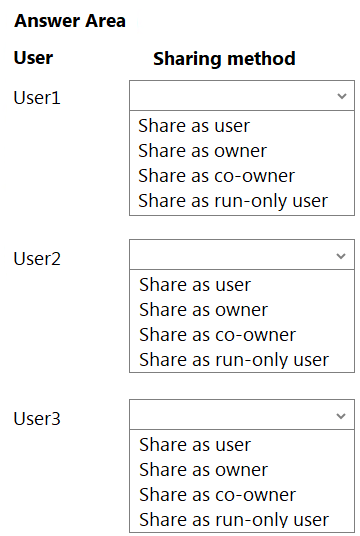
Task: Choose "Share as owner" for User2
Action: point(203,309)
